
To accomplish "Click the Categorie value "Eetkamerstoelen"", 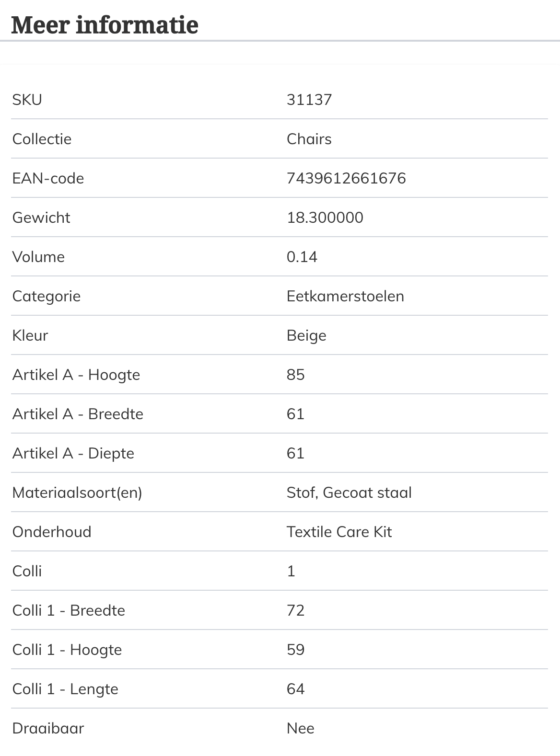I will 345,296.
